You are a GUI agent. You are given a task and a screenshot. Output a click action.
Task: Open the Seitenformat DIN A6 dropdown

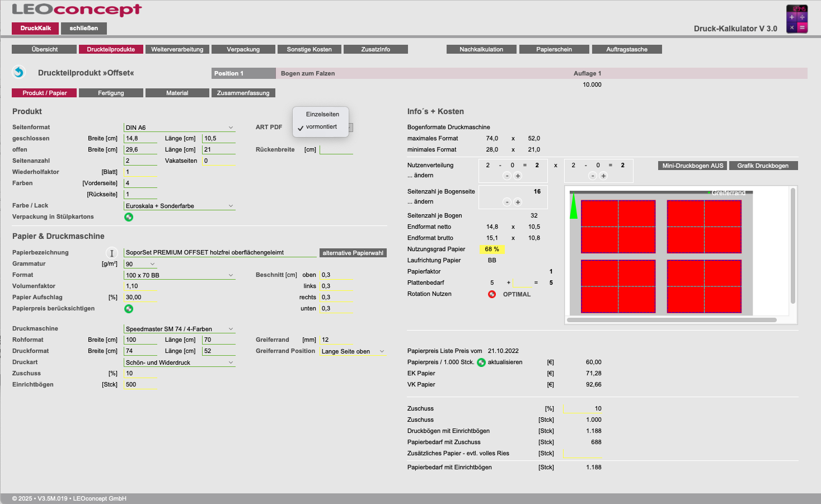click(179, 128)
